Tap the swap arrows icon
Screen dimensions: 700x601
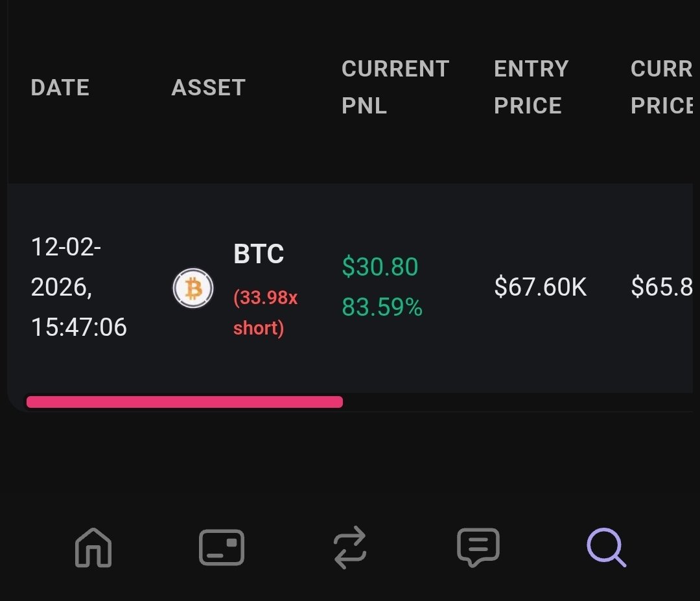click(350, 547)
